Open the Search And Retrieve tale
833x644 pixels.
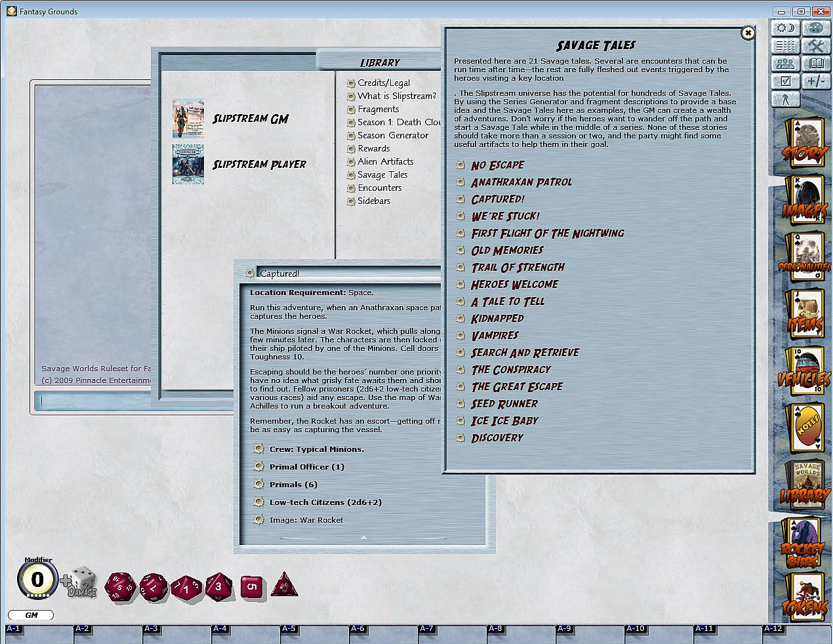click(525, 352)
